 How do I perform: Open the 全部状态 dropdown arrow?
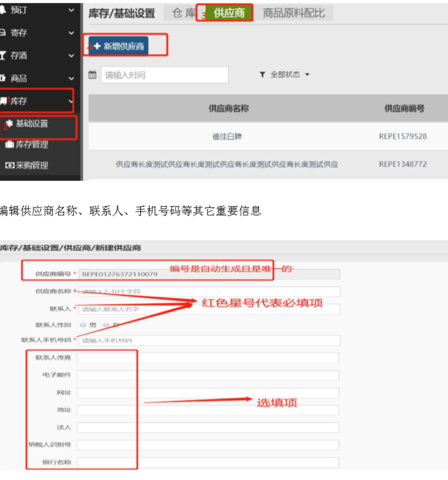click(307, 74)
